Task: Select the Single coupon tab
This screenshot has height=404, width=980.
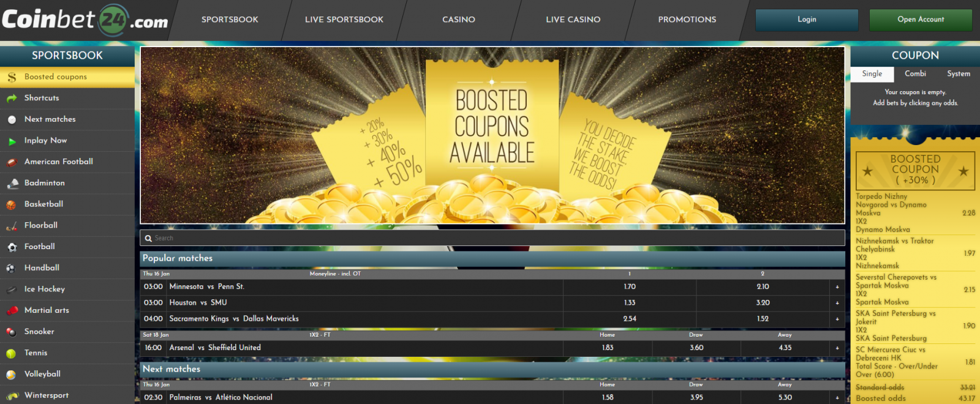Action: (872, 73)
